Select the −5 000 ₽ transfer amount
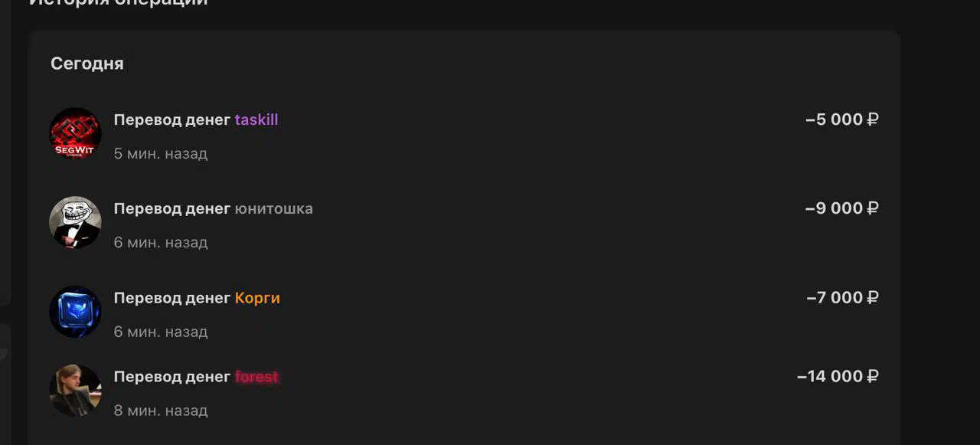980x445 pixels. pos(841,119)
